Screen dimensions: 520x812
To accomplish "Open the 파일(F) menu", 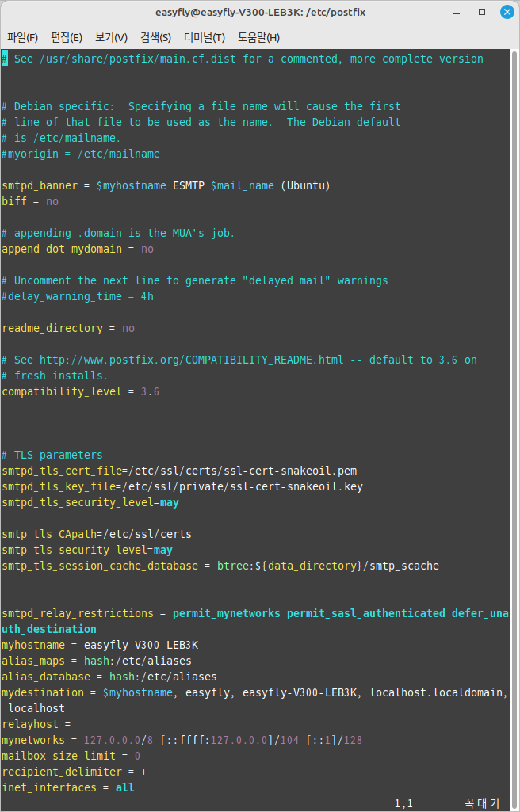I will point(22,37).
